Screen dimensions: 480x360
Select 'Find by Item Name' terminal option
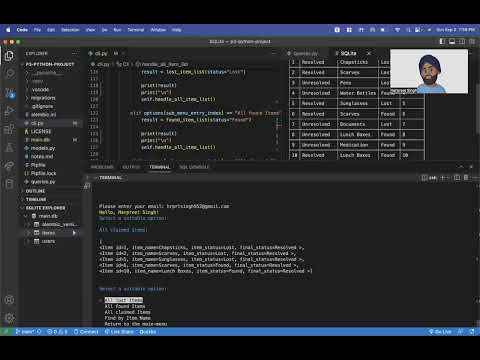pyautogui.click(x=128, y=318)
